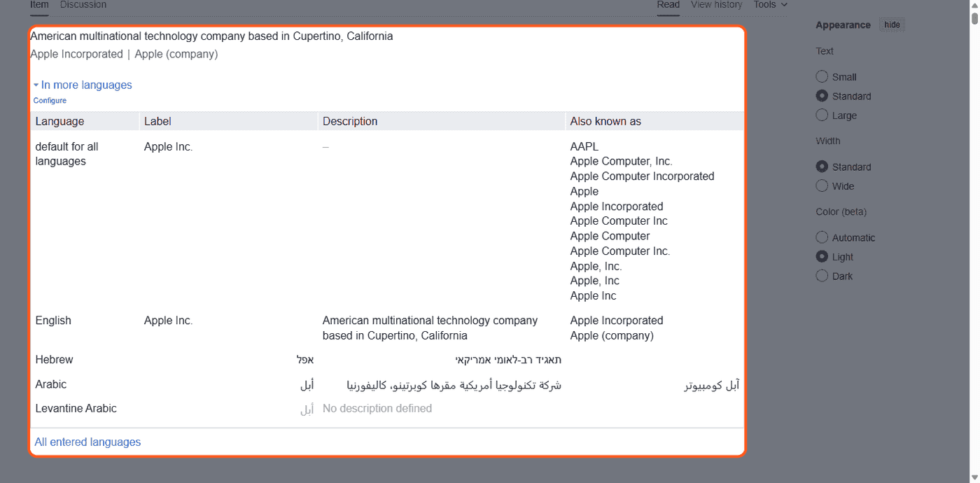Collapse the In more languages section

(83, 85)
